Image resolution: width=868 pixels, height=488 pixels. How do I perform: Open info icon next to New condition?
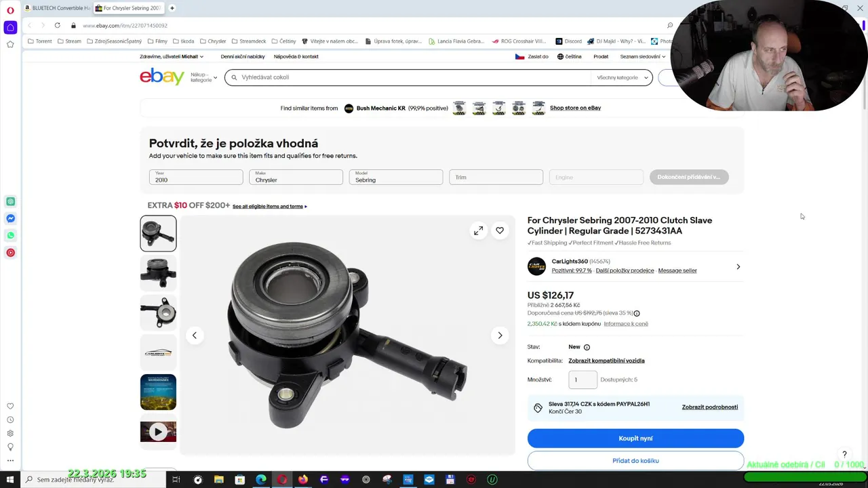click(x=587, y=347)
